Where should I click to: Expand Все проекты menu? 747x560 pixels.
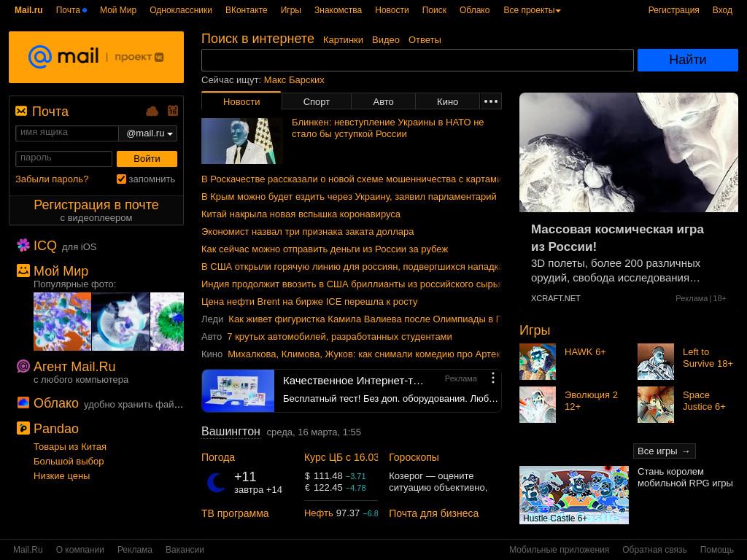tap(532, 10)
